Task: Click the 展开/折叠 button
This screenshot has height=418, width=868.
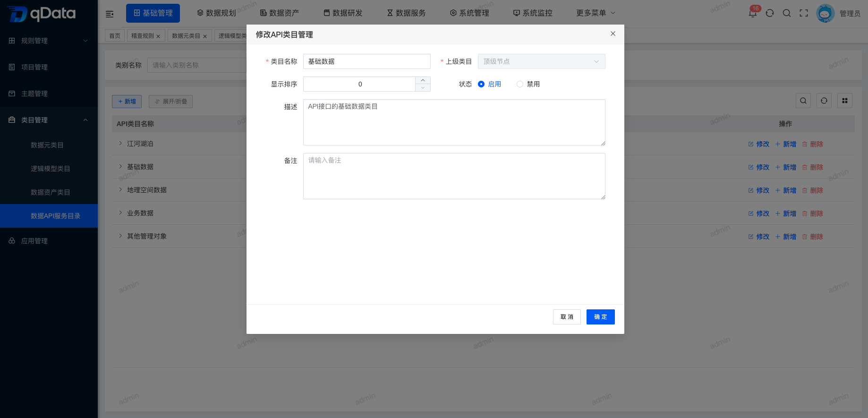Action: [170, 102]
